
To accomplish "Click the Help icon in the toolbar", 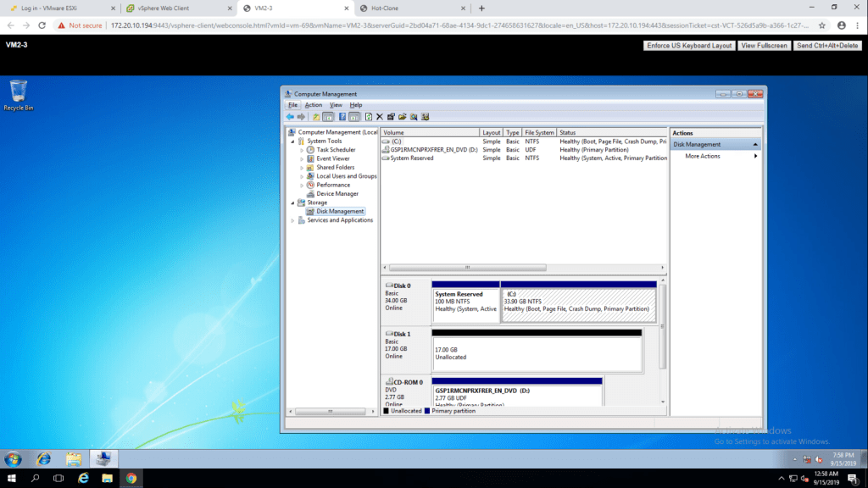I will (x=342, y=117).
